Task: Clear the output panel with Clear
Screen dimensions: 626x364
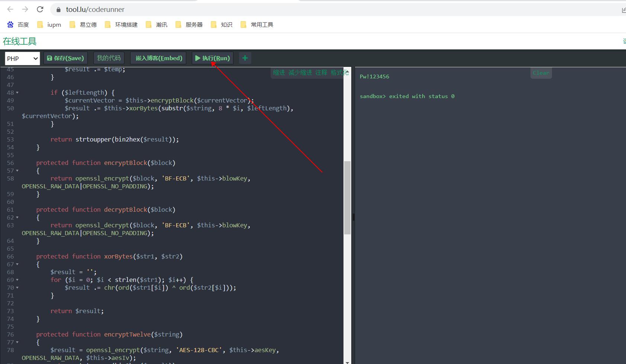Action: click(541, 73)
